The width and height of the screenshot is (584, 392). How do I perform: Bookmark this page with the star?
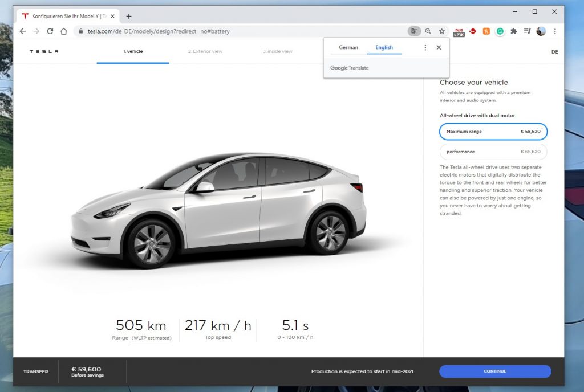[442, 31]
